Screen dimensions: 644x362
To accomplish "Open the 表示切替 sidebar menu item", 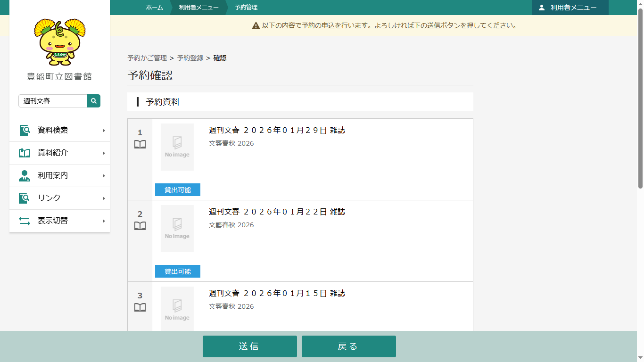I will pyautogui.click(x=60, y=221).
